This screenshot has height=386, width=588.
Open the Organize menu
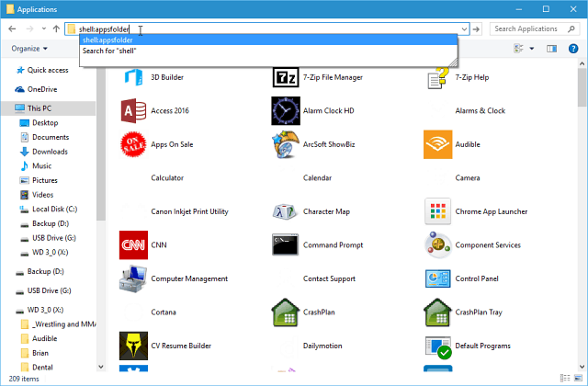[x=29, y=49]
